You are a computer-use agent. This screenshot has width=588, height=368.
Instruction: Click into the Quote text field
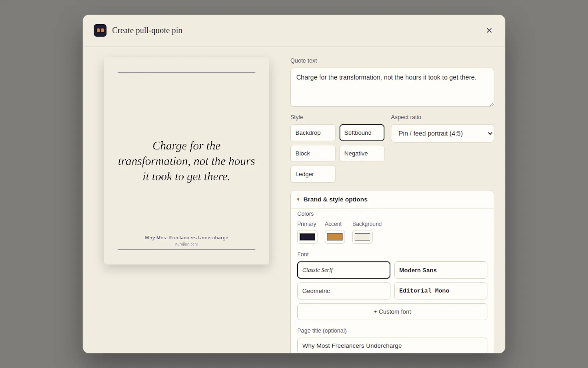click(392, 87)
